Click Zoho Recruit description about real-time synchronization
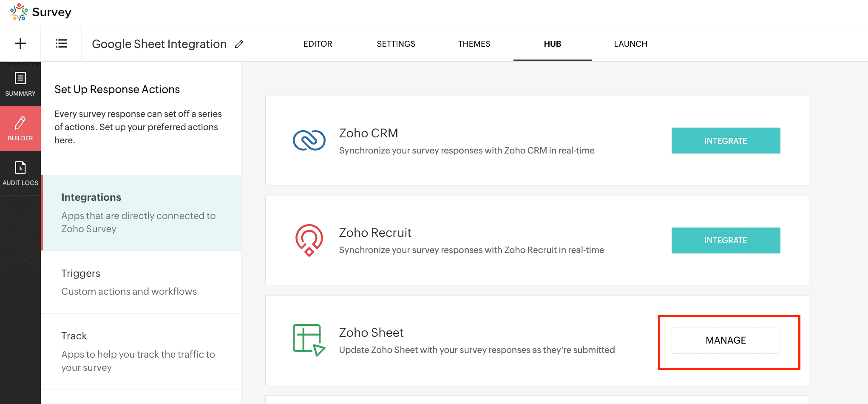Viewport: 868px width, 404px height. pos(472,250)
